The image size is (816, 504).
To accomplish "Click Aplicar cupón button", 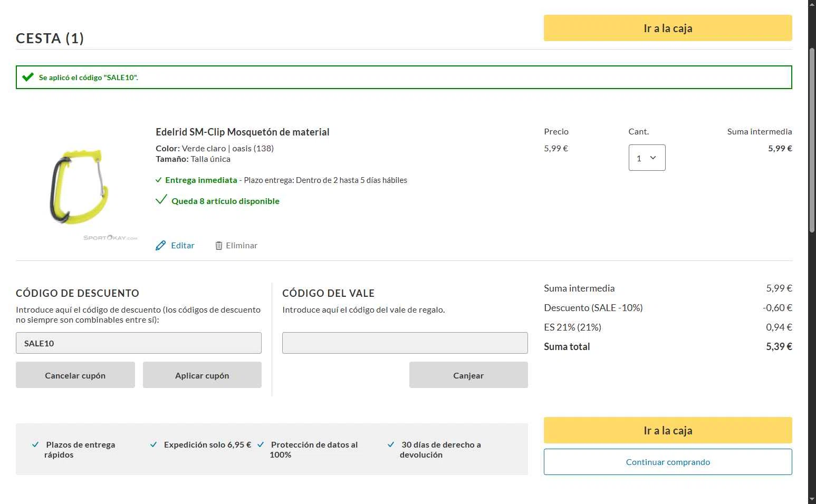I will [202, 375].
